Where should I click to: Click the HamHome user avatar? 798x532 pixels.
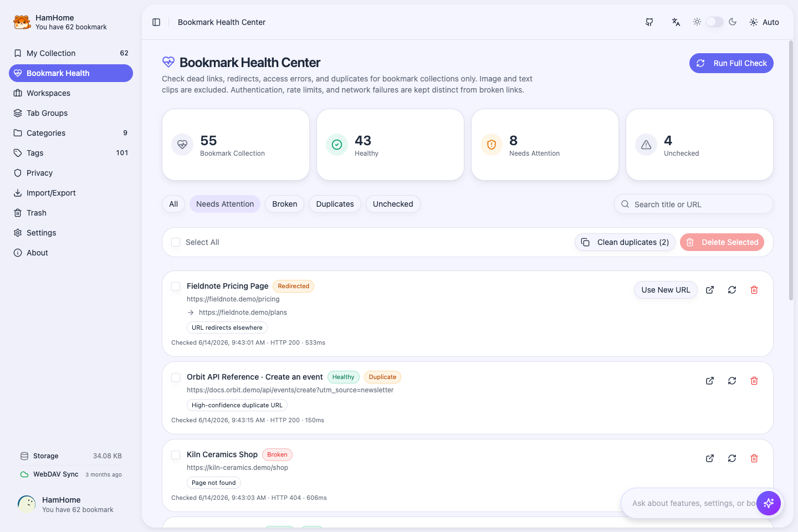click(x=27, y=504)
